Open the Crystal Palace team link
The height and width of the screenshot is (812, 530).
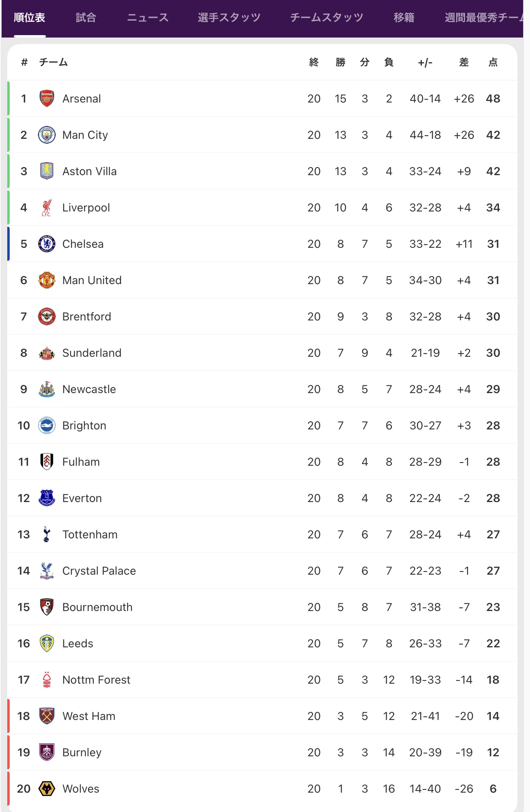(x=99, y=571)
